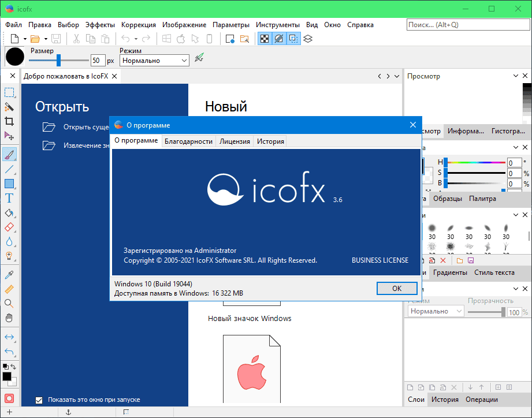This screenshot has width=532, height=418.
Task: Toggle the quick mask red circle
Action: pos(9,398)
